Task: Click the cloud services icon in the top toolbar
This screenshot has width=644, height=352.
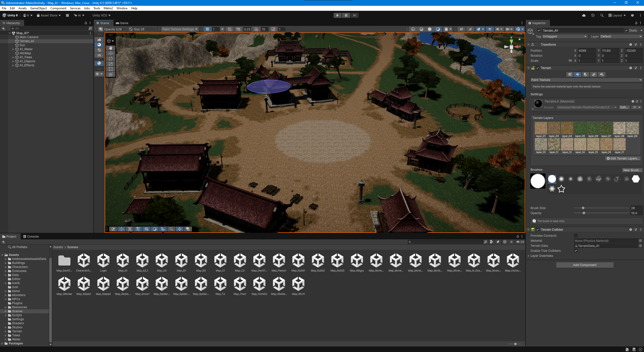Action: 584,15
